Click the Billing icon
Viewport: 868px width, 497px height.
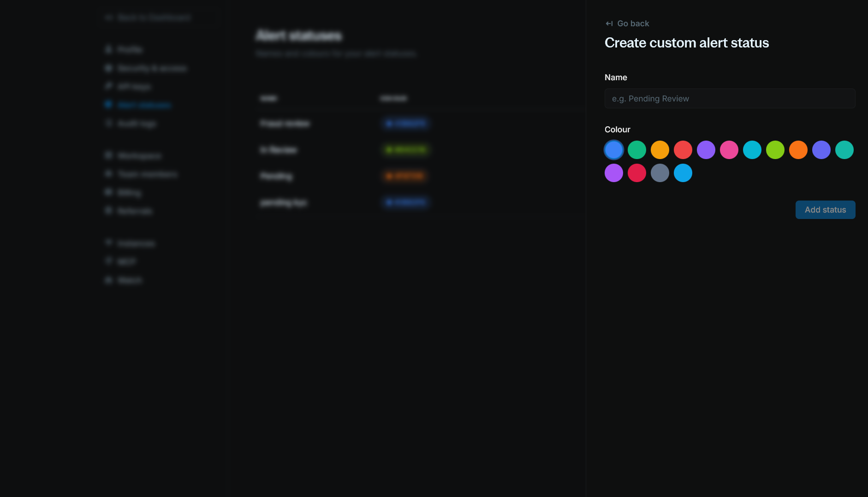coord(108,192)
